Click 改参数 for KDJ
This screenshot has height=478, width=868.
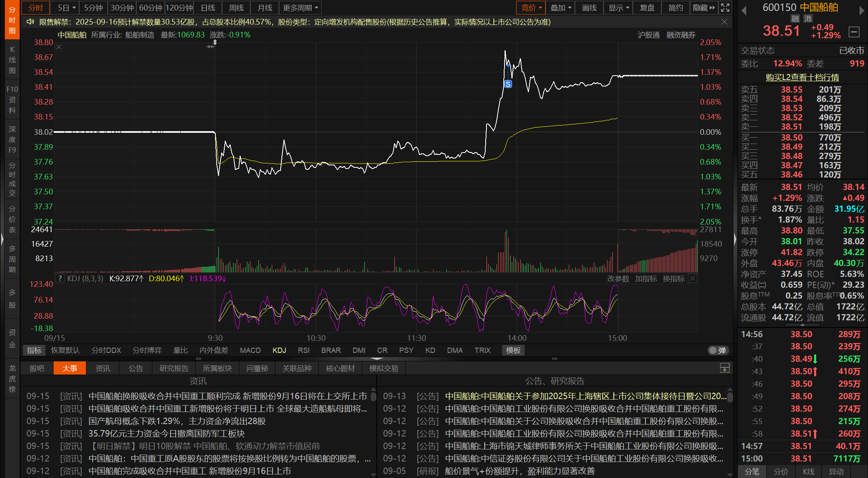[x=618, y=279]
